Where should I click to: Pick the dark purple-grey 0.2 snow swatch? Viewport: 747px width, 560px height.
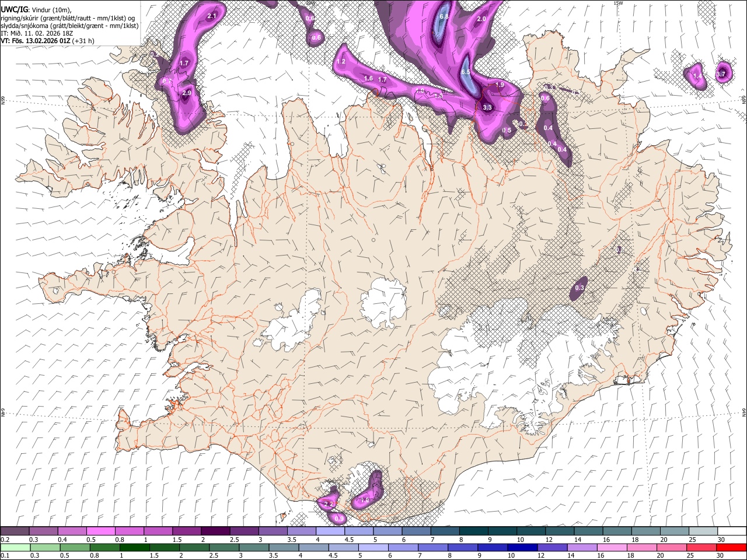click(x=15, y=531)
